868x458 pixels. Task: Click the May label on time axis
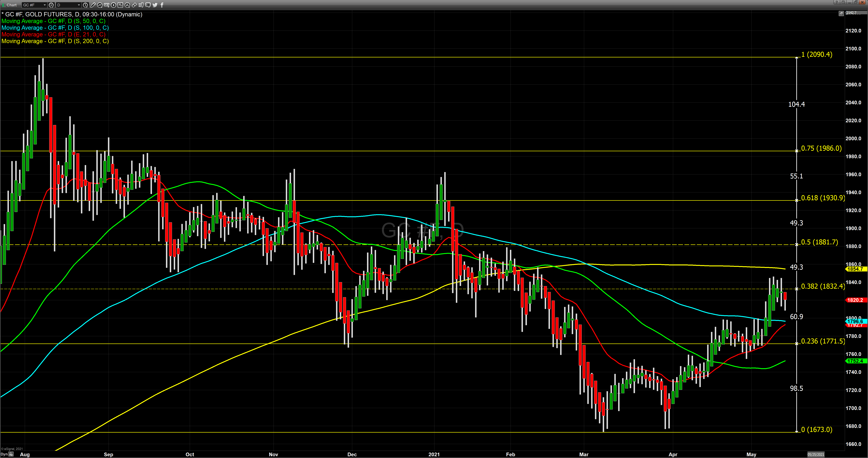point(751,454)
